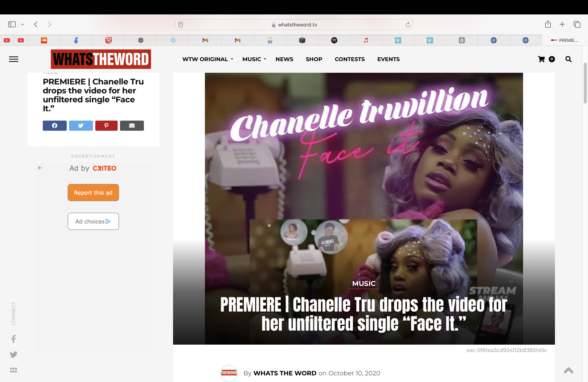Share article via Facebook button
The width and height of the screenshot is (588, 382).
tap(55, 126)
